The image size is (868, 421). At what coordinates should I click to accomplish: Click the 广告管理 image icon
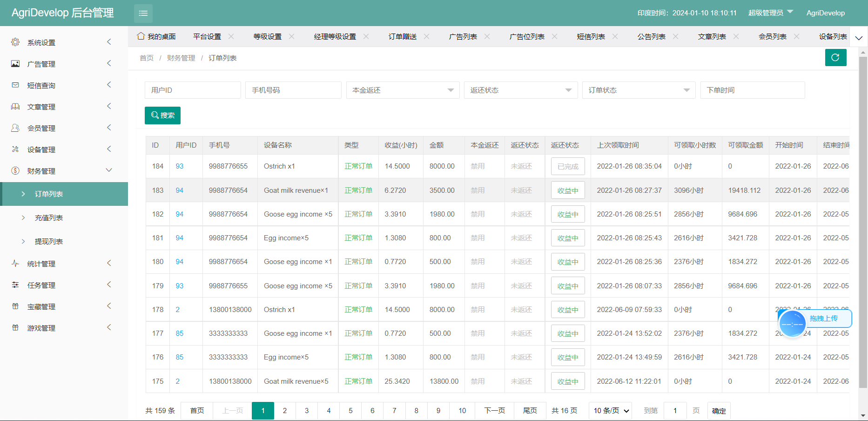click(x=15, y=63)
